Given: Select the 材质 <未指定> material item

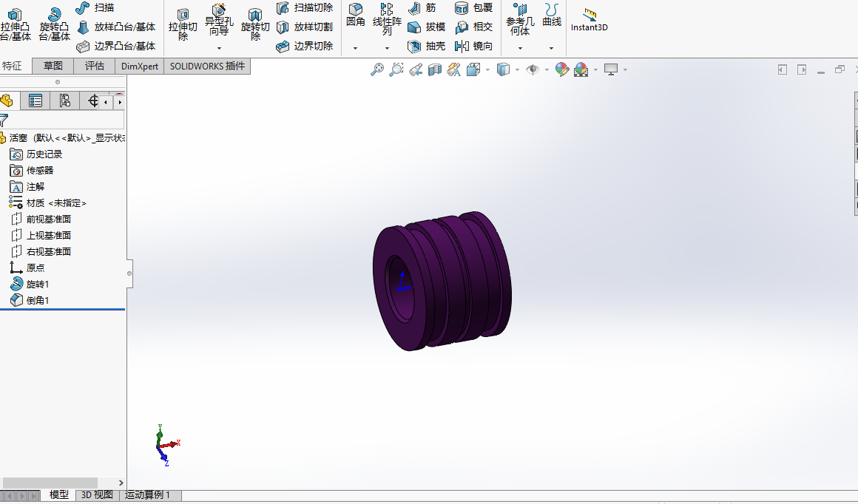Looking at the screenshot, I should [x=47, y=203].
